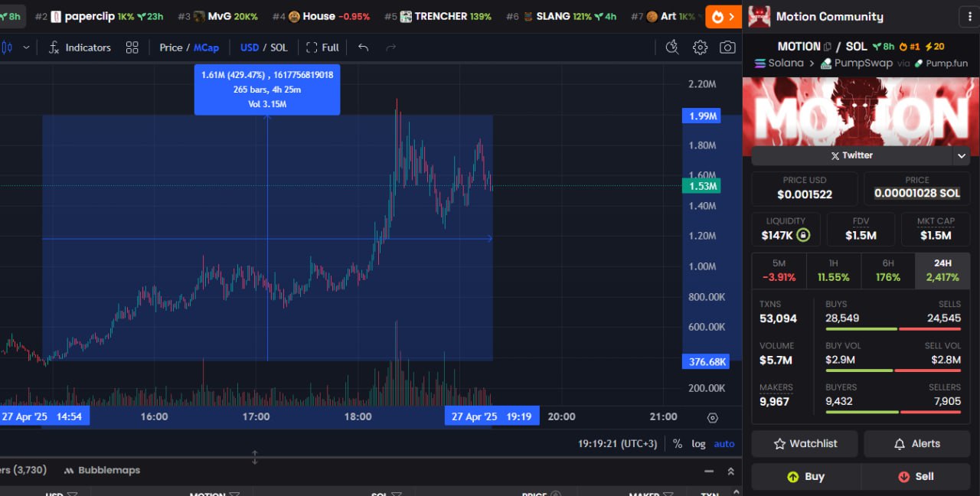980x496 pixels.
Task: Click the PRICE USD value $0.001522
Action: pos(805,194)
